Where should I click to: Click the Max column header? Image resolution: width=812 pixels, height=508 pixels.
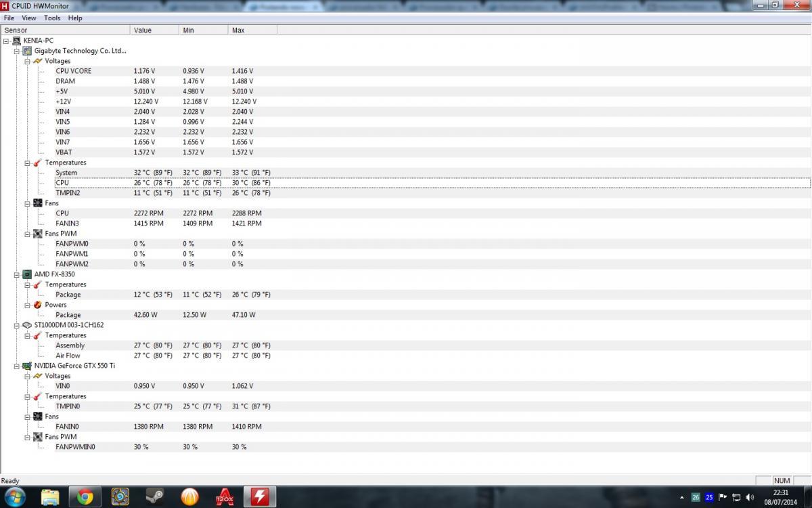tap(253, 30)
